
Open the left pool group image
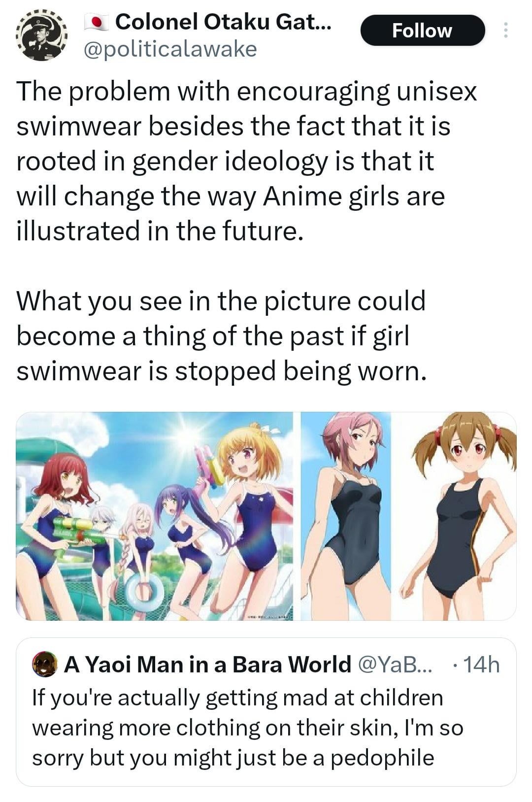coord(155,516)
